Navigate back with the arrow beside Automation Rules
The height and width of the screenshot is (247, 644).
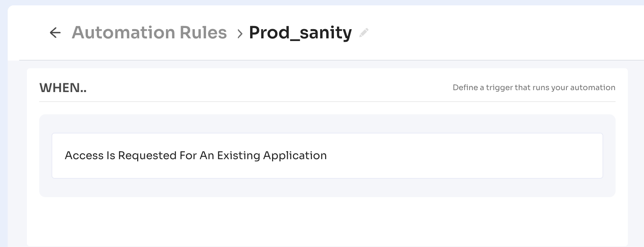(55, 33)
